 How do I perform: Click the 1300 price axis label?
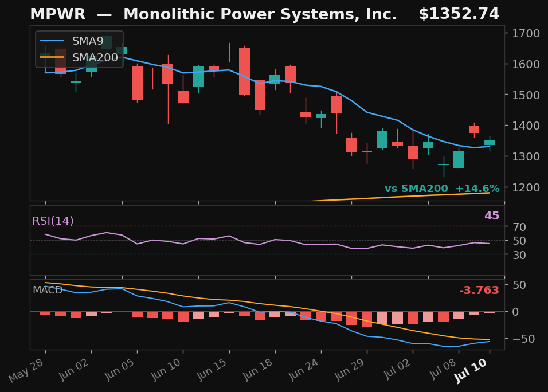(526, 156)
